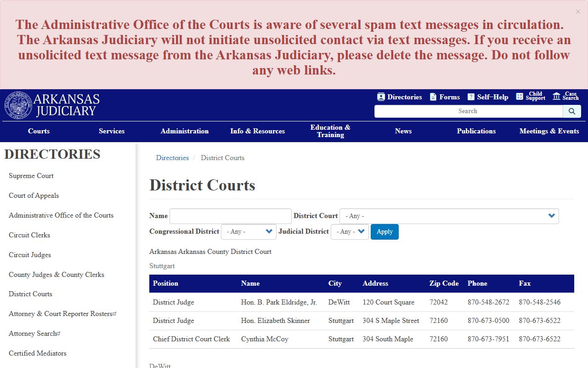Open the Info & Resources menu
Image resolution: width=588 pixels, height=368 pixels.
coord(258,131)
